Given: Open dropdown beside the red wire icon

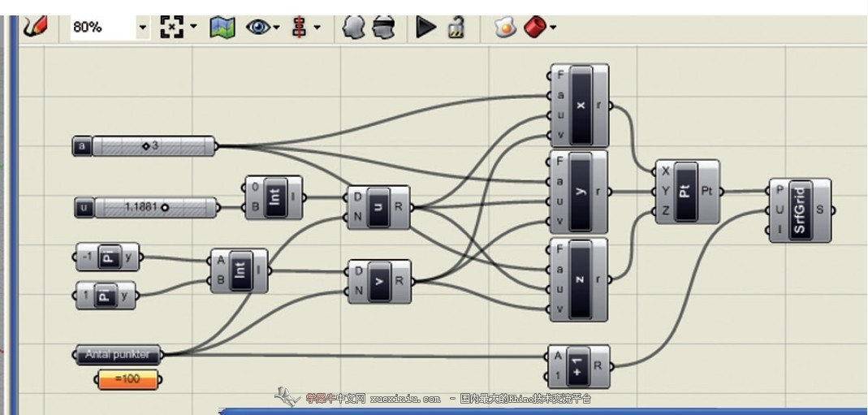Looking at the screenshot, I should pyautogui.click(x=317, y=27).
